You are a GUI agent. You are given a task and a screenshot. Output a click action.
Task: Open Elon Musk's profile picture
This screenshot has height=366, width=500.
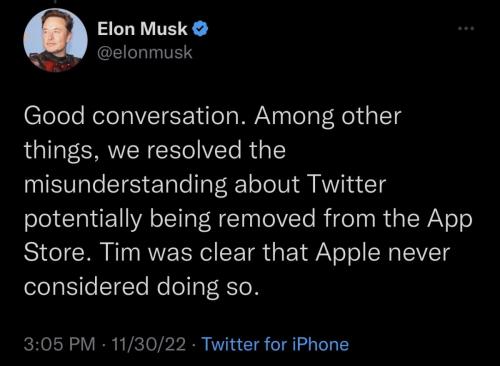tap(55, 40)
